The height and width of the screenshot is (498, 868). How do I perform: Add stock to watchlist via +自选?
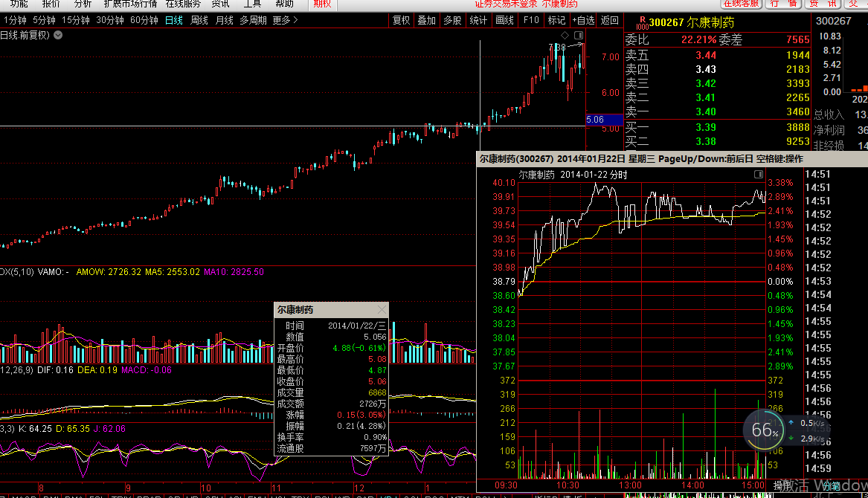(x=583, y=21)
